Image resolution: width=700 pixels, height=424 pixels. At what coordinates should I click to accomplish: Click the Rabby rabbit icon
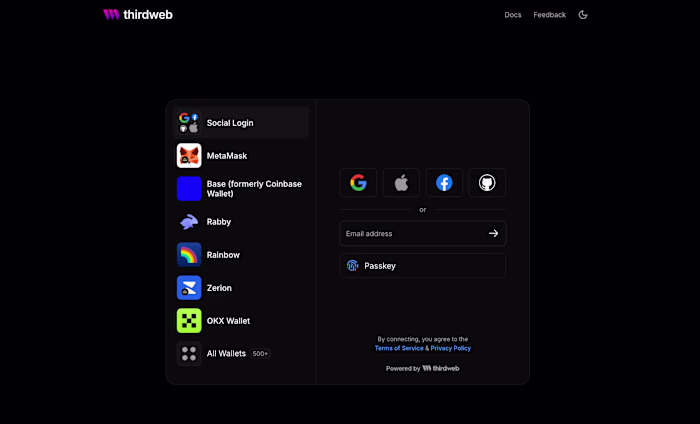pos(189,222)
